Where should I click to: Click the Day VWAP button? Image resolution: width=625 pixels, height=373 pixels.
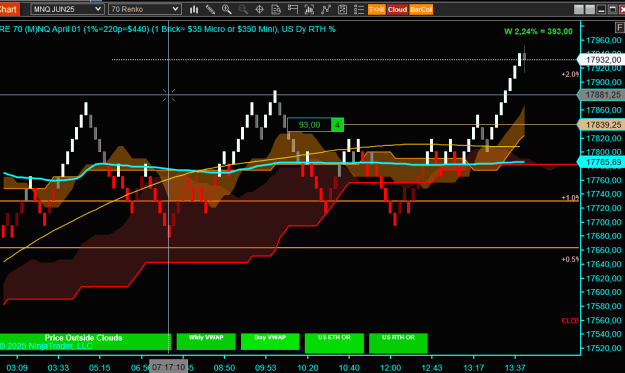pos(270,342)
